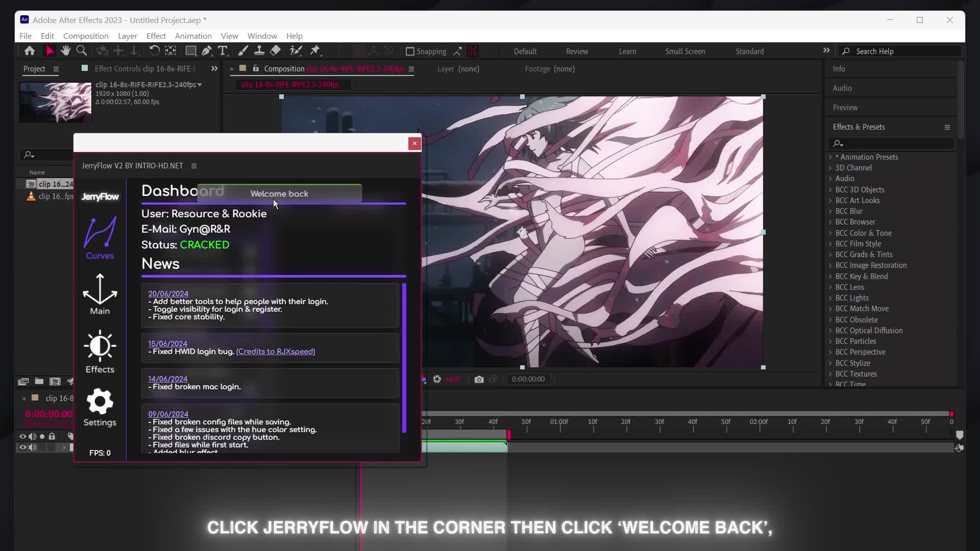Select the Hand tool in the toolbar
Viewport: 980px width, 551px height.
click(x=65, y=51)
